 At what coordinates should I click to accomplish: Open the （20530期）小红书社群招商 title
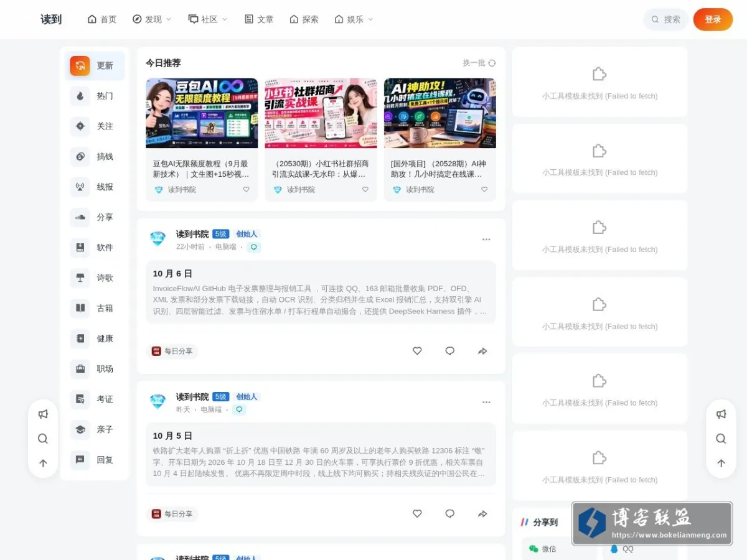[x=321, y=169]
